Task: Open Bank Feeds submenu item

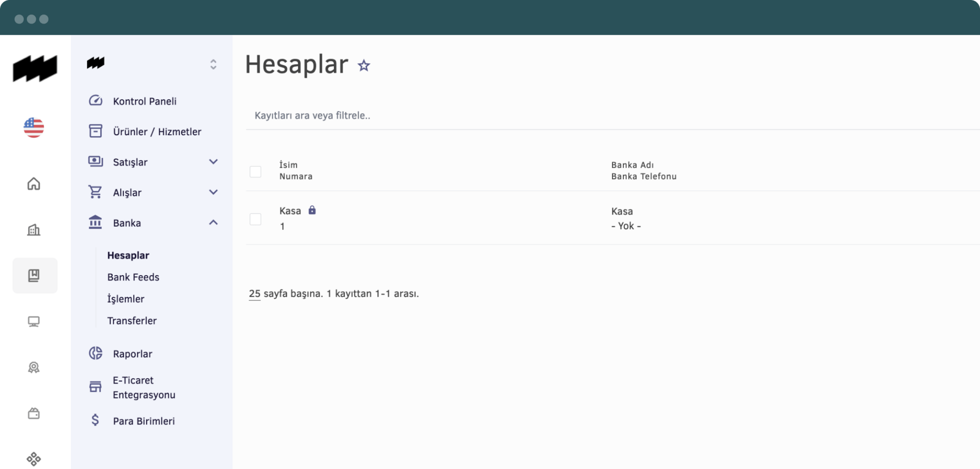Action: pos(133,277)
